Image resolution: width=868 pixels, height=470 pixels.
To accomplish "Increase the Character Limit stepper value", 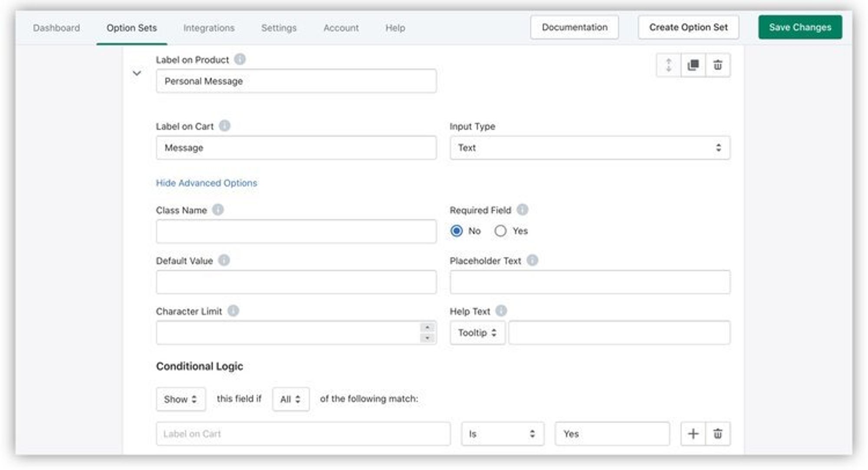I will (x=427, y=328).
